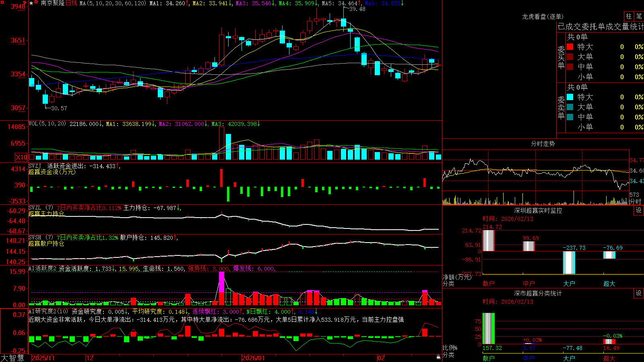Click the 小单 row under 委买单

[605, 77]
